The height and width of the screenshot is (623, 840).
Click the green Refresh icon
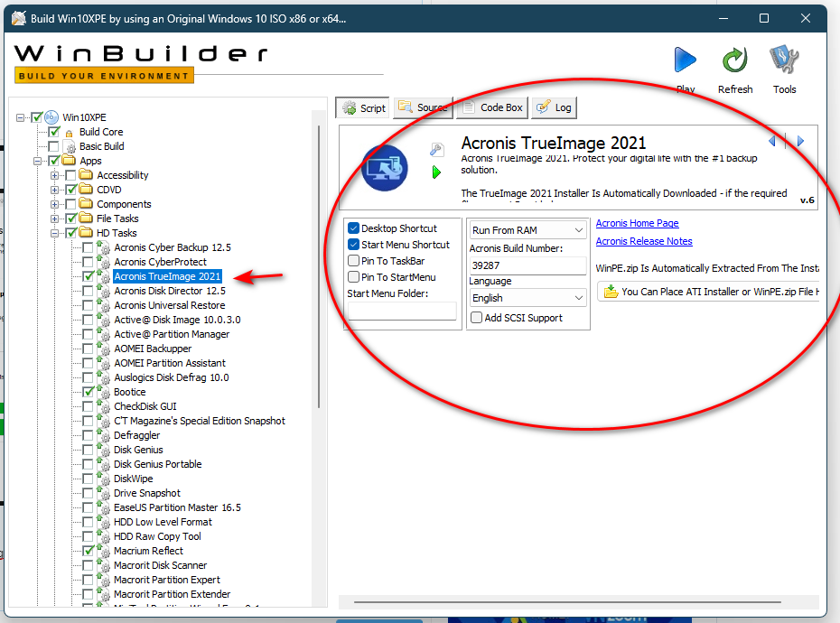(734, 60)
